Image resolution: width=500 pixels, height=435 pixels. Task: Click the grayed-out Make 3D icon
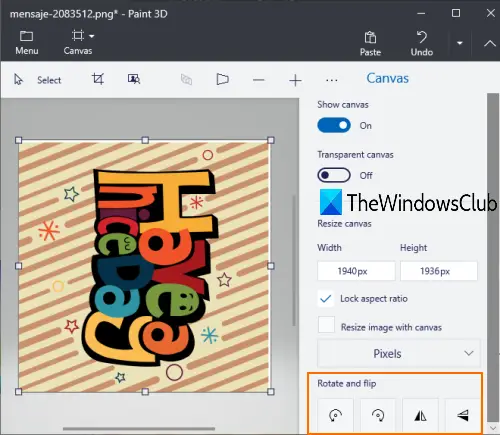point(186,79)
